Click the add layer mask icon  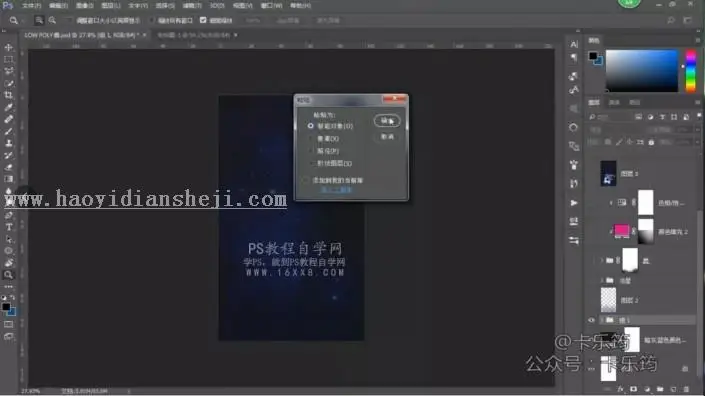point(634,389)
